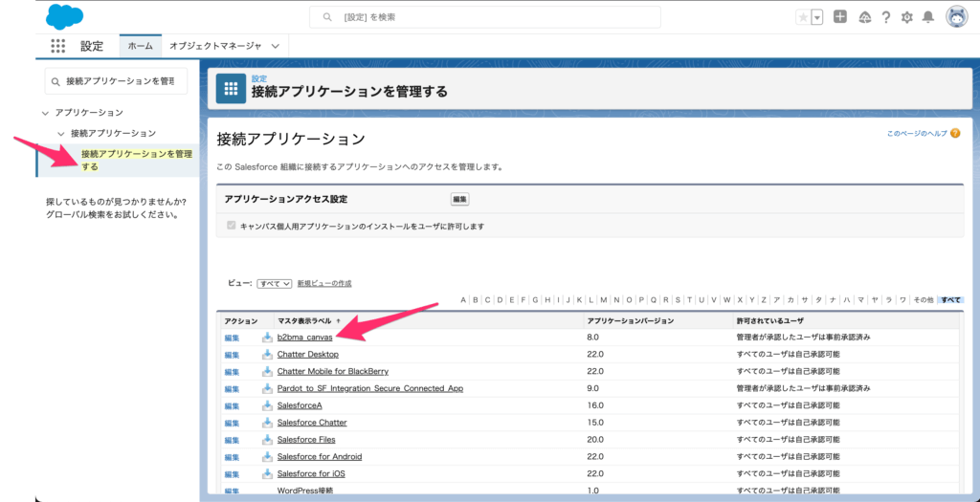The image size is (980, 502).
Task: Click the global search field
Action: (x=484, y=17)
